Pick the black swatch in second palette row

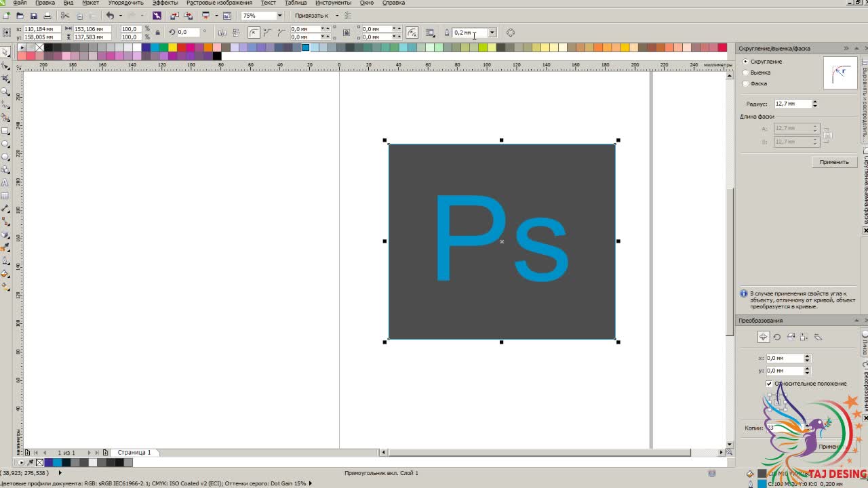217,56
